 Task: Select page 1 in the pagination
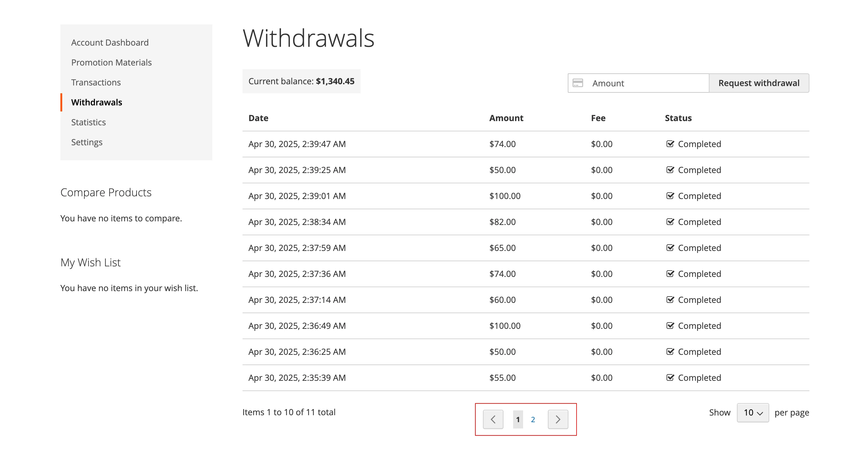518,419
